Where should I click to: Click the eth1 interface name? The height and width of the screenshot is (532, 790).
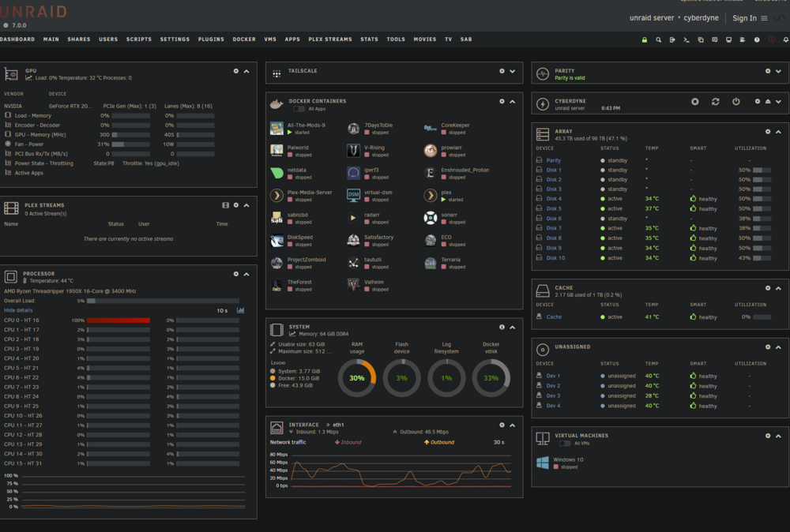click(338, 425)
